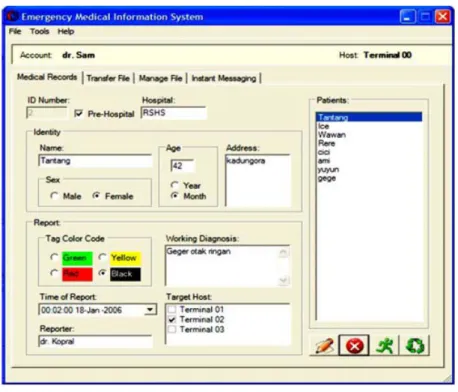Click the Name field with Tantang
The width and height of the screenshot is (458, 392).
pos(95,161)
